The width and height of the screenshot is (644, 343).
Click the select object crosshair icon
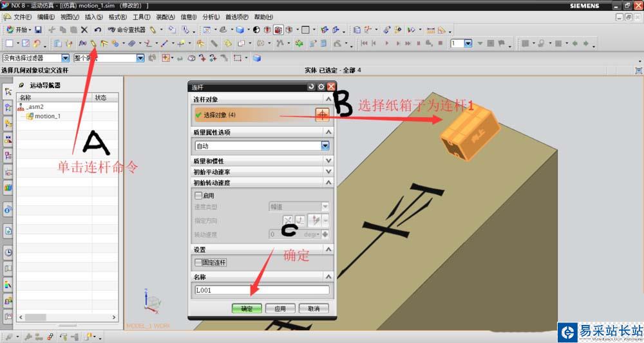322,115
